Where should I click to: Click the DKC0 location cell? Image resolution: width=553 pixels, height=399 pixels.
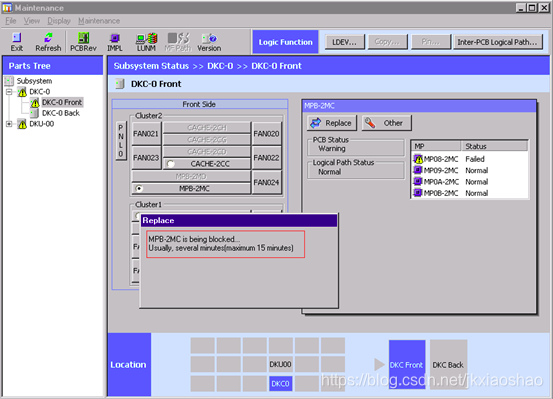point(280,383)
